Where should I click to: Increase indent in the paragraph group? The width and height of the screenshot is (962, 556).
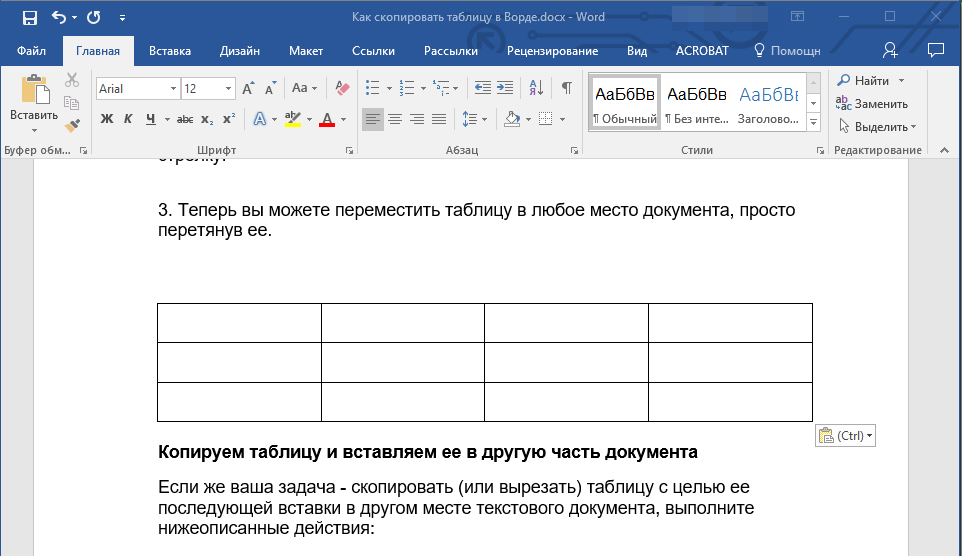point(505,88)
